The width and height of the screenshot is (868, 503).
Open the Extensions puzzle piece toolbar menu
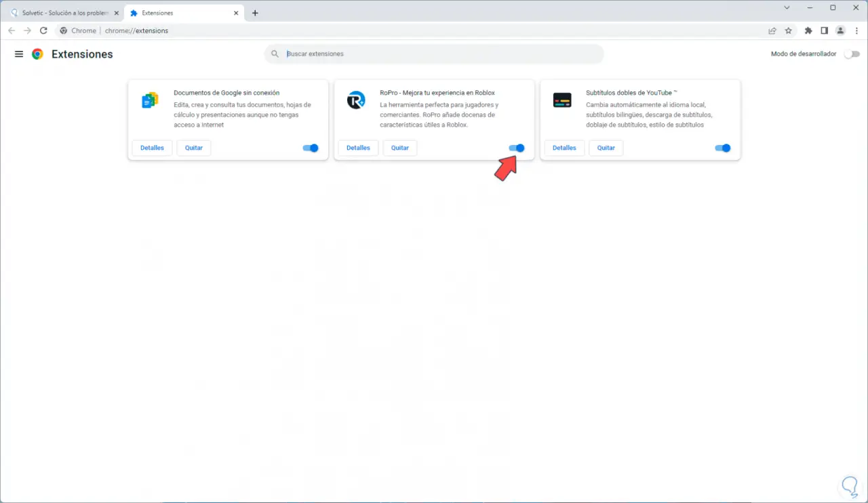pos(808,31)
